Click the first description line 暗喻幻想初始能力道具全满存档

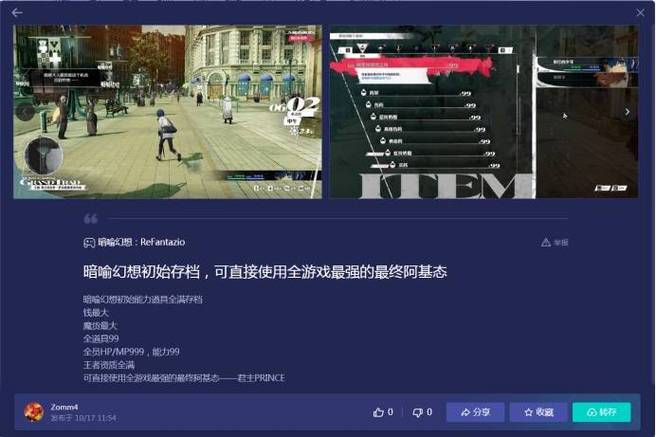pos(143,299)
